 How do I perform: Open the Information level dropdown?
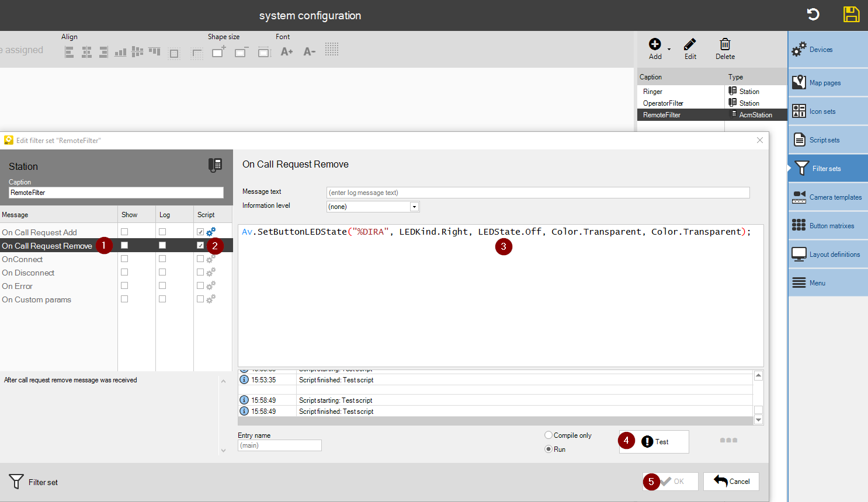pyautogui.click(x=414, y=207)
